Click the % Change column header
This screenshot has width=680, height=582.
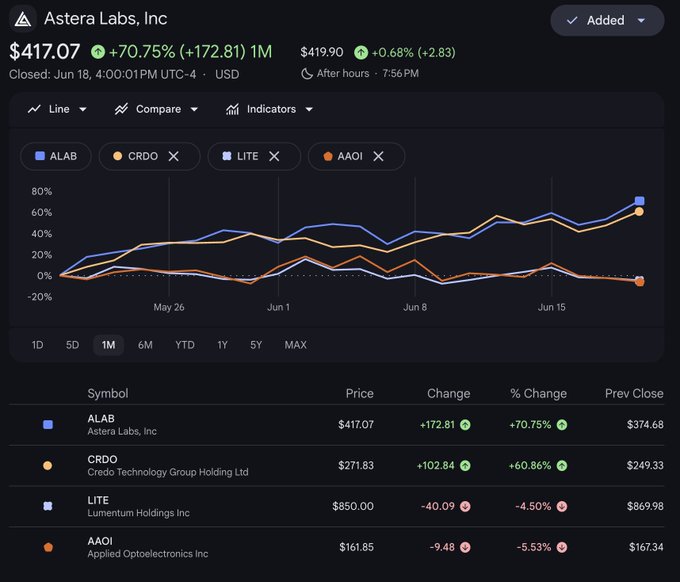coord(538,394)
